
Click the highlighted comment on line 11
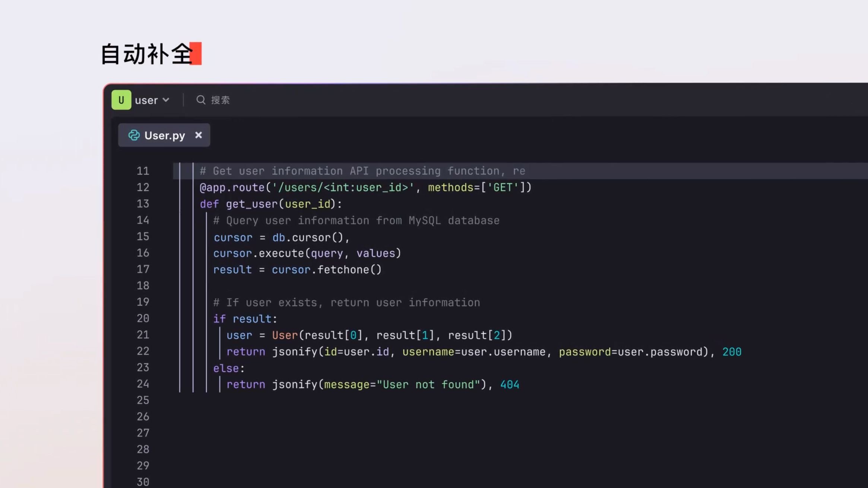(362, 171)
